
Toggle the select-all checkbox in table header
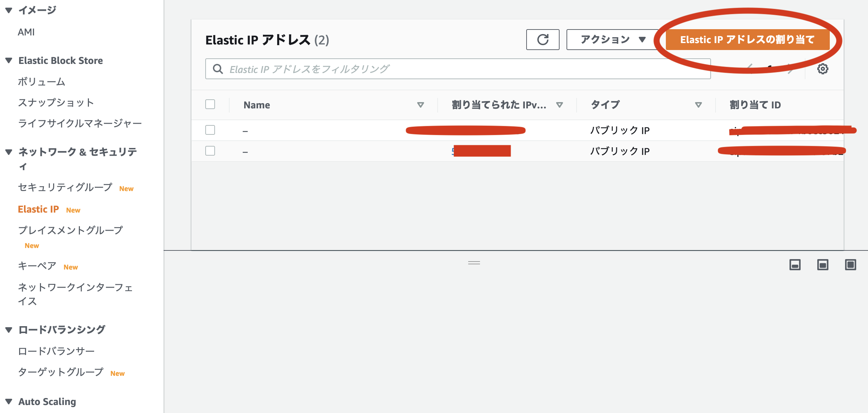click(x=210, y=104)
